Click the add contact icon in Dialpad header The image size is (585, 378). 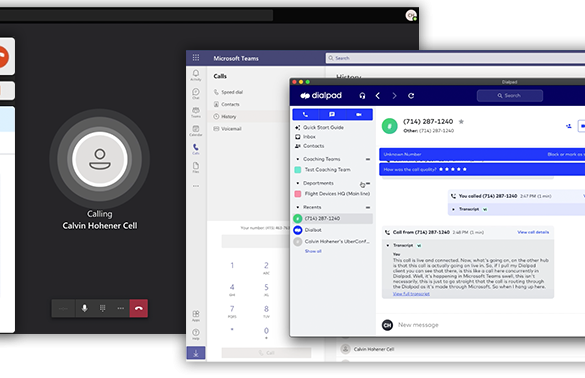(569, 126)
